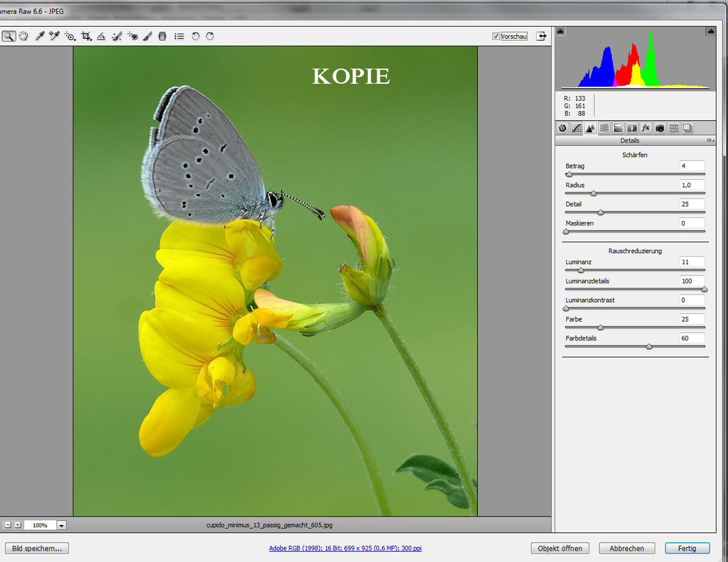Rotate image clockwise

click(x=210, y=36)
